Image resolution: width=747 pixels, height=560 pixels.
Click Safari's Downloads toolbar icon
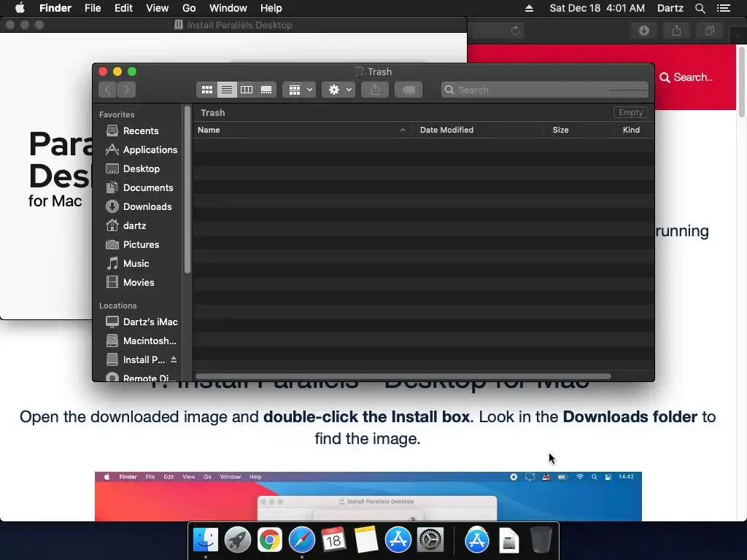pyautogui.click(x=644, y=31)
